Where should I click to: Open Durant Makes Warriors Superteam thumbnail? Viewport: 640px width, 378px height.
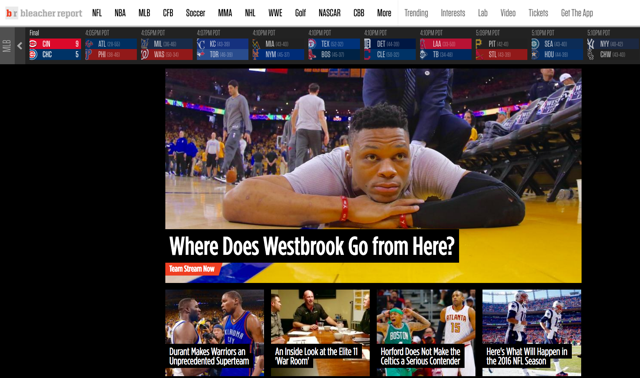[215, 333]
